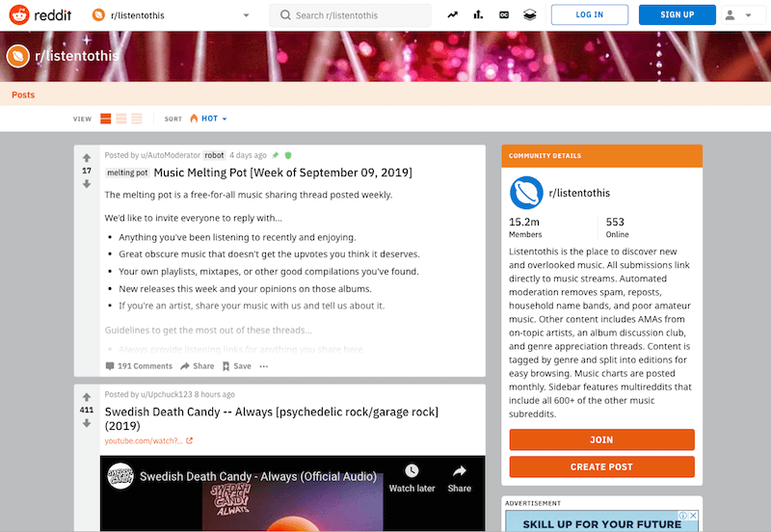Image resolution: width=771 pixels, height=532 pixels.
Task: Expand the user menu dropdown arrow
Action: pyautogui.click(x=749, y=15)
